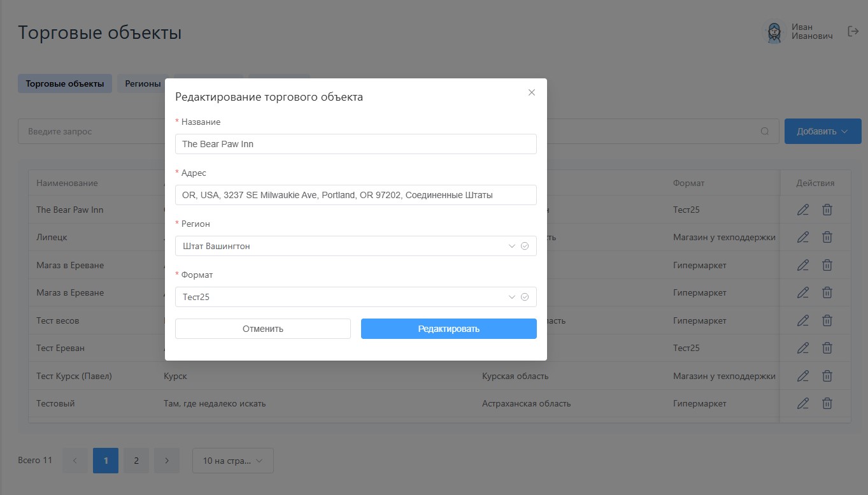Screen dimensions: 868x495
Task: Select the Торговые объекты tab
Action: point(65,83)
